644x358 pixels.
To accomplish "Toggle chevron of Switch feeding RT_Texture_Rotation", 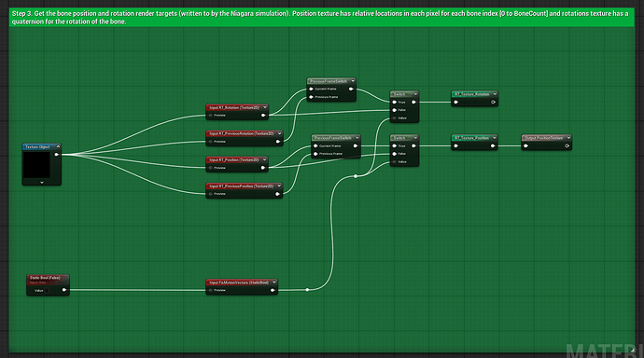I will click(415, 94).
